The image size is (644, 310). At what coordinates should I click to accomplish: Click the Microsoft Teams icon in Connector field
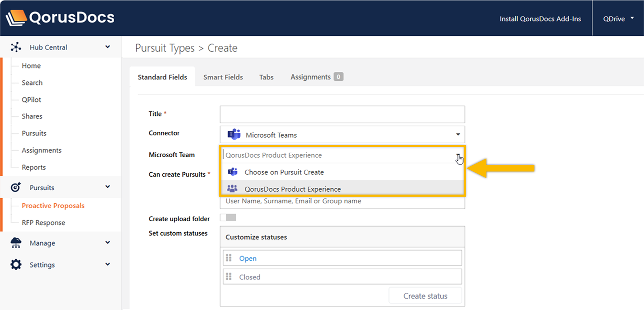[233, 135]
